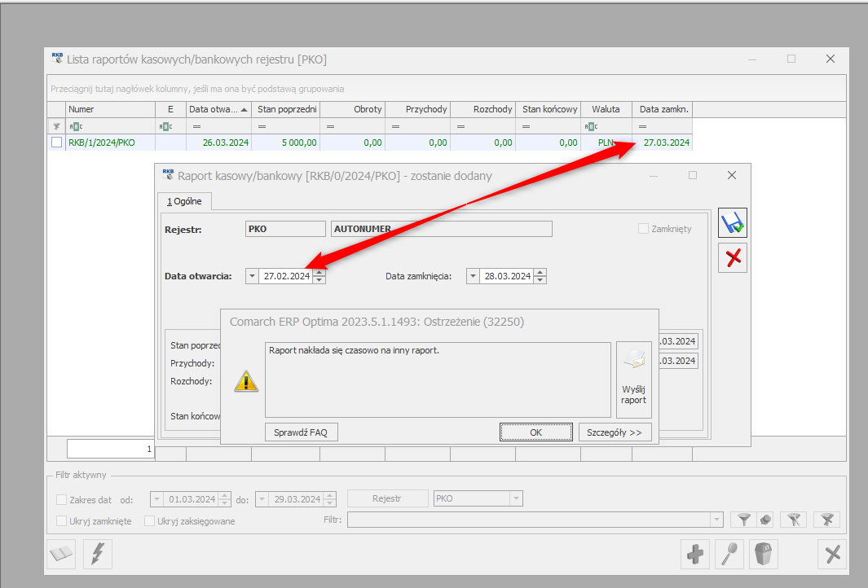Viewport: 868px width, 588px height.
Task: Delete the report with the trash bin icon
Action: point(764,554)
